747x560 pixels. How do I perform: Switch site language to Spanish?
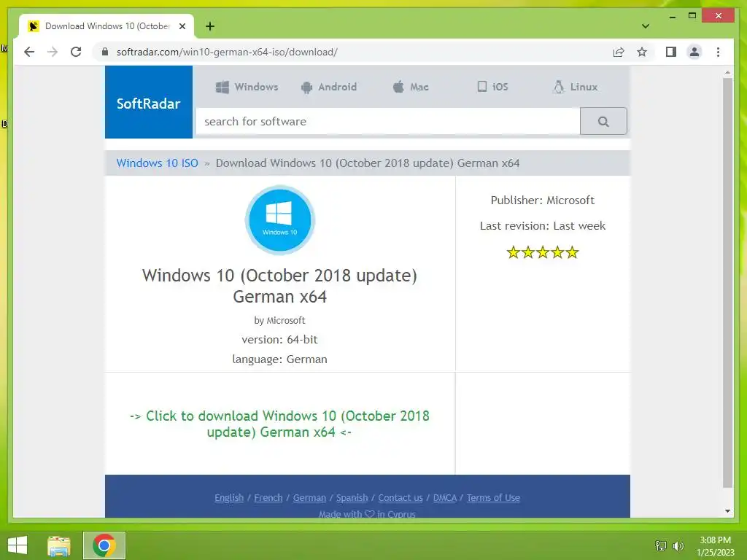point(352,497)
